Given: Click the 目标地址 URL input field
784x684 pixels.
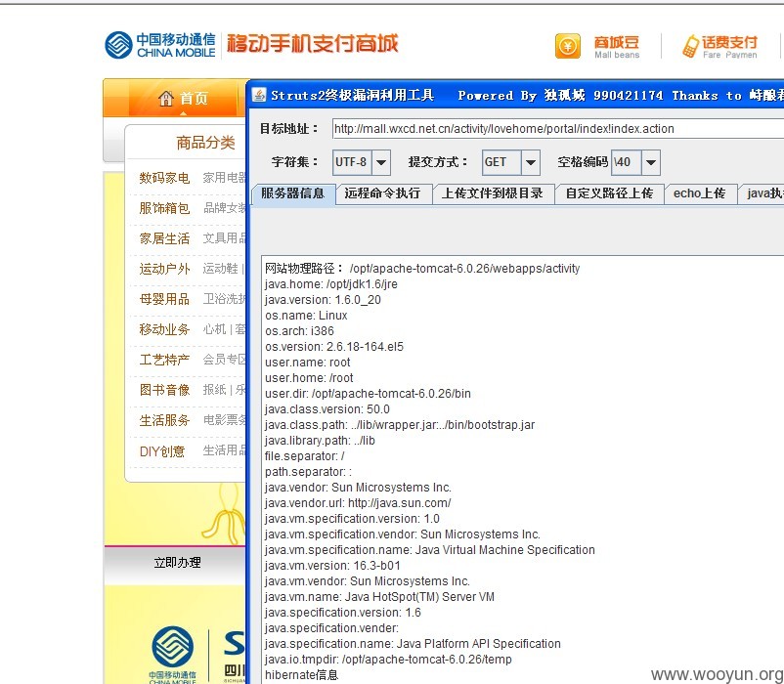Looking at the screenshot, I should [x=557, y=129].
